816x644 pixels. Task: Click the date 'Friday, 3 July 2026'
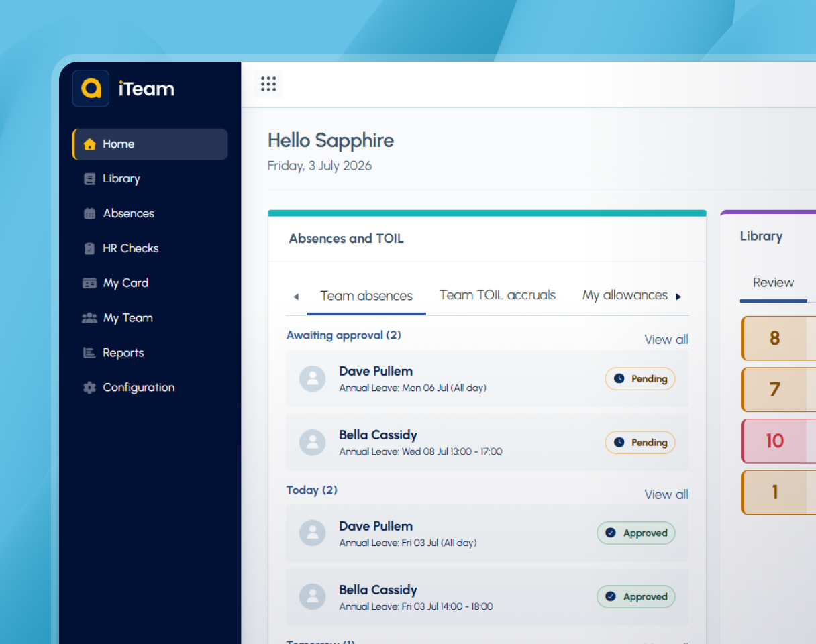[320, 166]
